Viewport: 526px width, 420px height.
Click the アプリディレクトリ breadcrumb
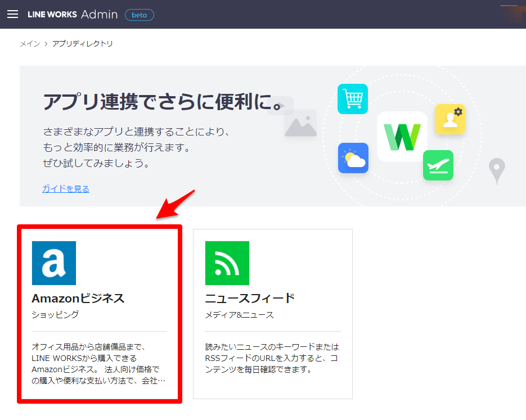[83, 44]
